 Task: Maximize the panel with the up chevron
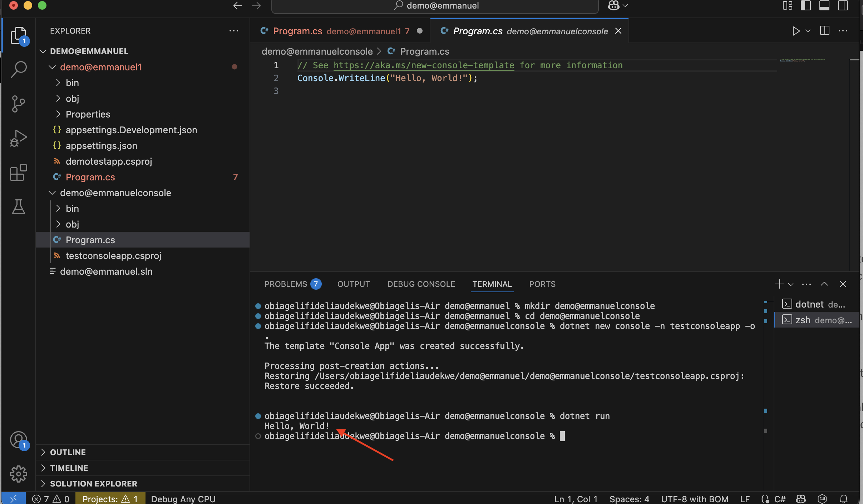coord(824,284)
